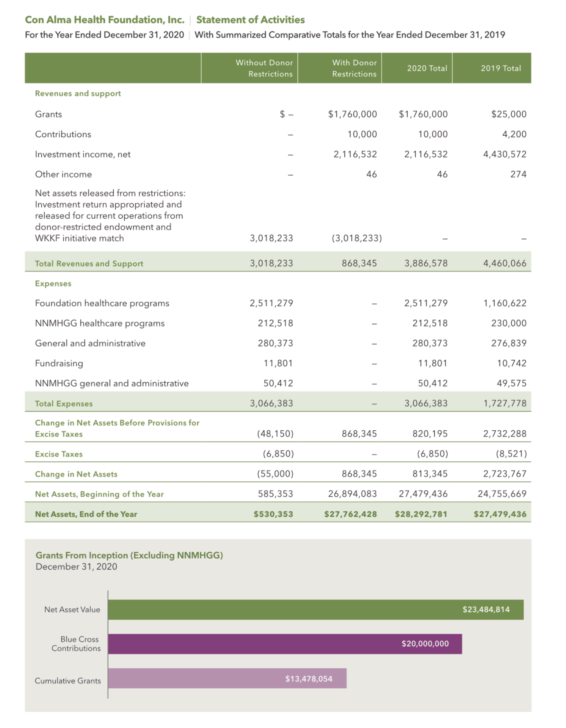Click the Investment income, net row label
This screenshot has width=566, height=728.
point(83,154)
